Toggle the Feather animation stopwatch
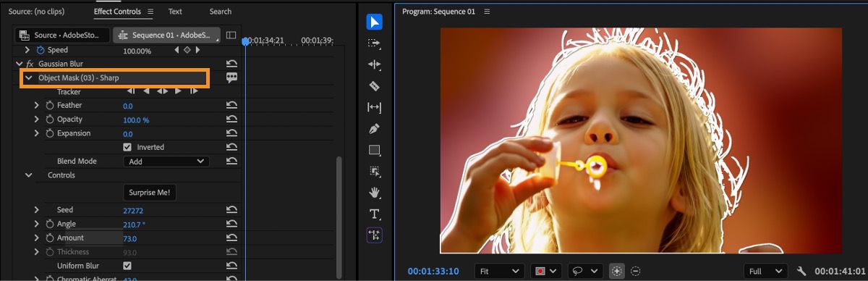Screen dimensions: 868x281 point(50,106)
